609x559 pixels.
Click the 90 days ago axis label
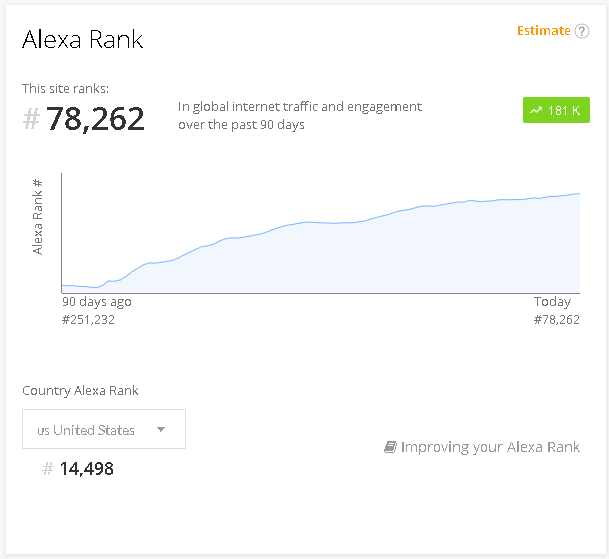97,302
